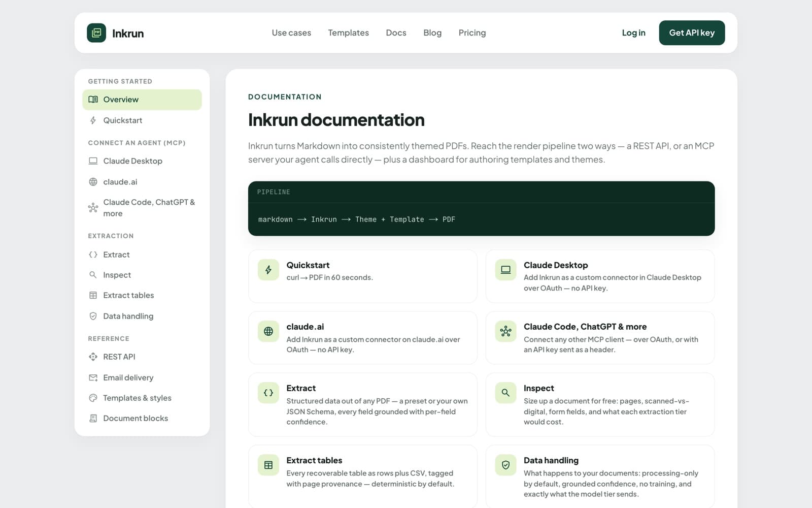
Task: Click the Inspect magnifier icon in sidebar
Action: tap(93, 275)
